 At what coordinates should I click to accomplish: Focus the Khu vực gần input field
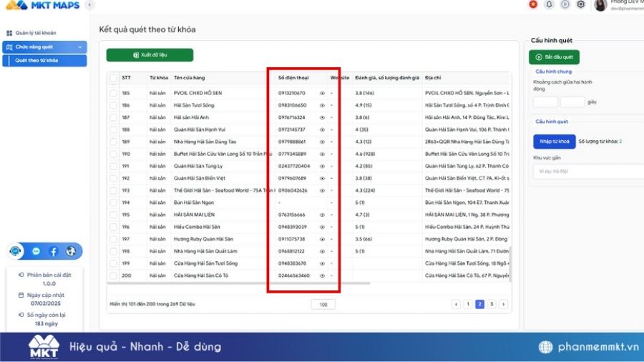(x=589, y=172)
